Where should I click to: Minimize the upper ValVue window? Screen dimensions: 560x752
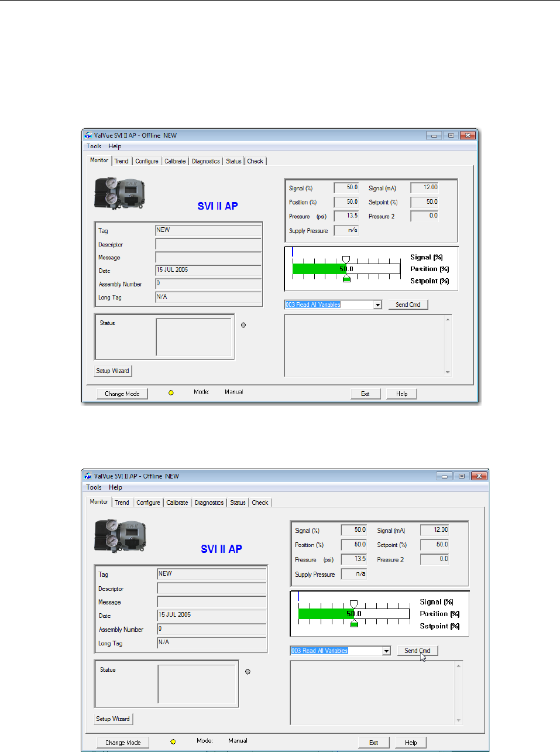[434, 135]
